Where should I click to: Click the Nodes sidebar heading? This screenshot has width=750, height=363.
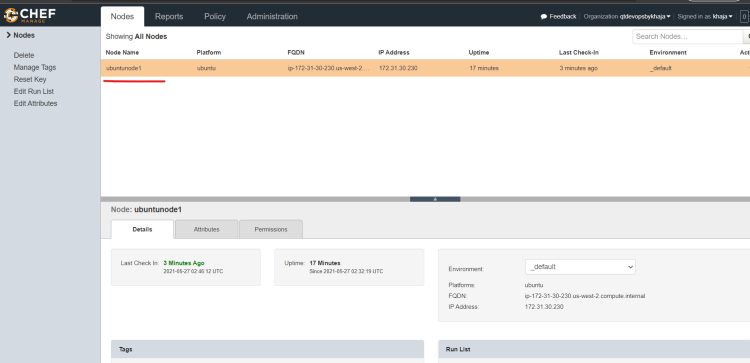(24, 35)
